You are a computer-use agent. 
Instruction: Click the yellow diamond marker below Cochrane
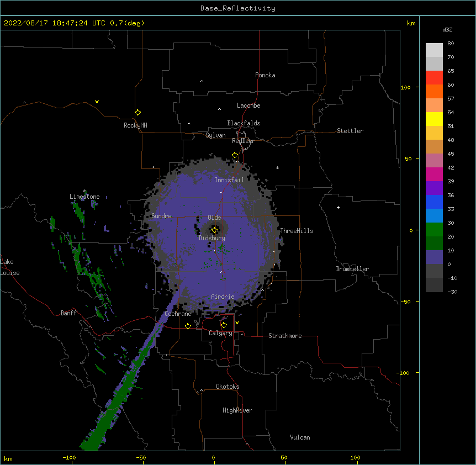[x=188, y=326]
